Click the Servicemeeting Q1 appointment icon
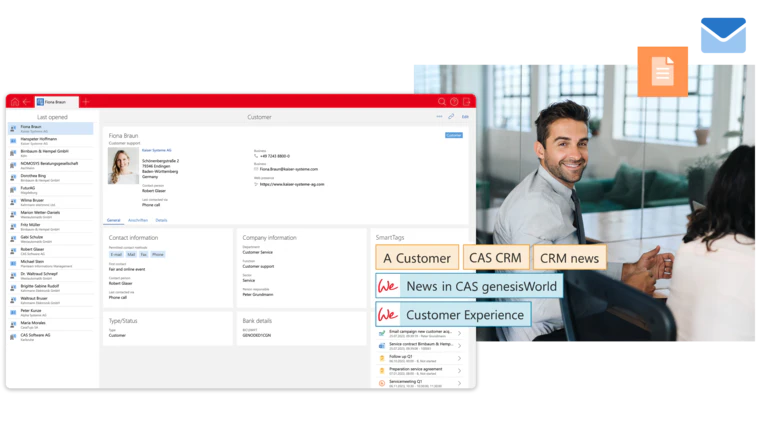The image size is (768, 432). click(382, 384)
